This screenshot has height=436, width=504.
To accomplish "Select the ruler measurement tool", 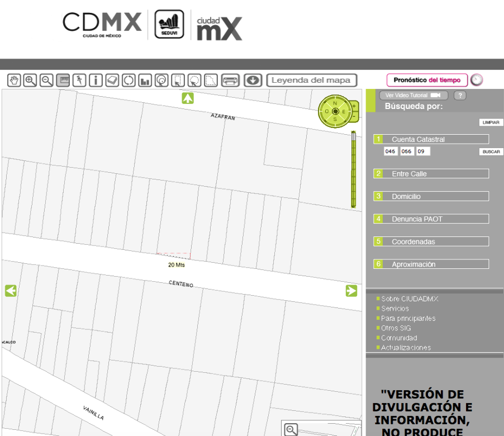I will (63, 80).
